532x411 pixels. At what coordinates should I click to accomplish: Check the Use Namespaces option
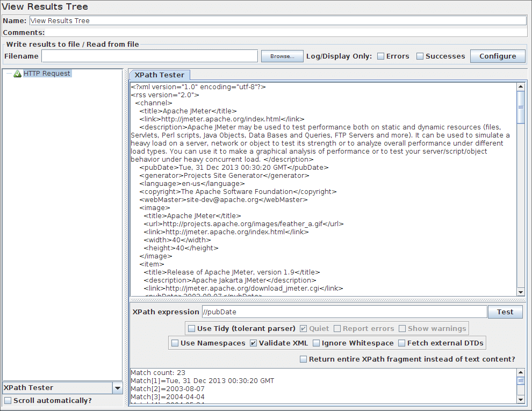click(x=175, y=343)
